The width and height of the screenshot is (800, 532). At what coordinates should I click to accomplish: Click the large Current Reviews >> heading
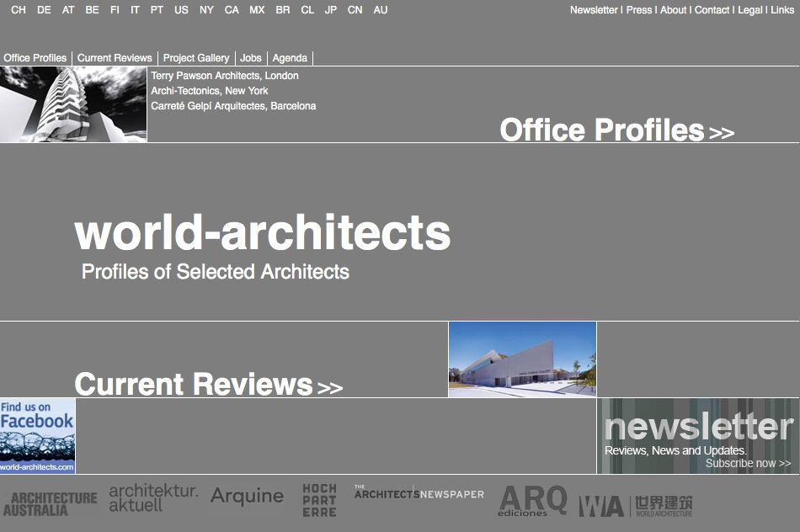(209, 384)
